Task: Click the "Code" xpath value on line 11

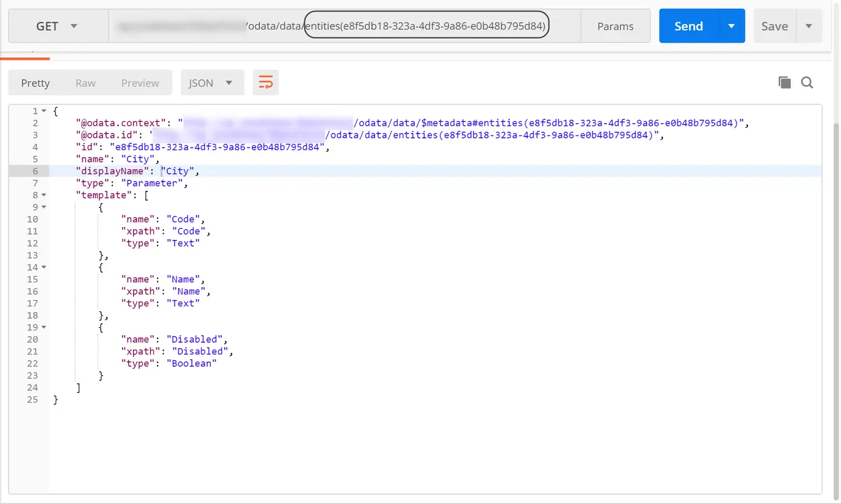Action: 188,231
